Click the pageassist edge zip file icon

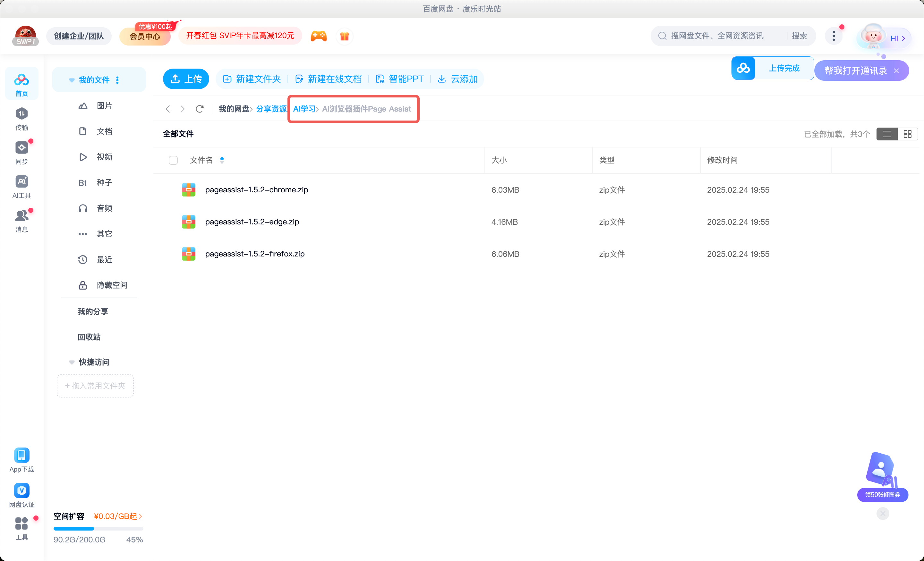pyautogui.click(x=188, y=222)
